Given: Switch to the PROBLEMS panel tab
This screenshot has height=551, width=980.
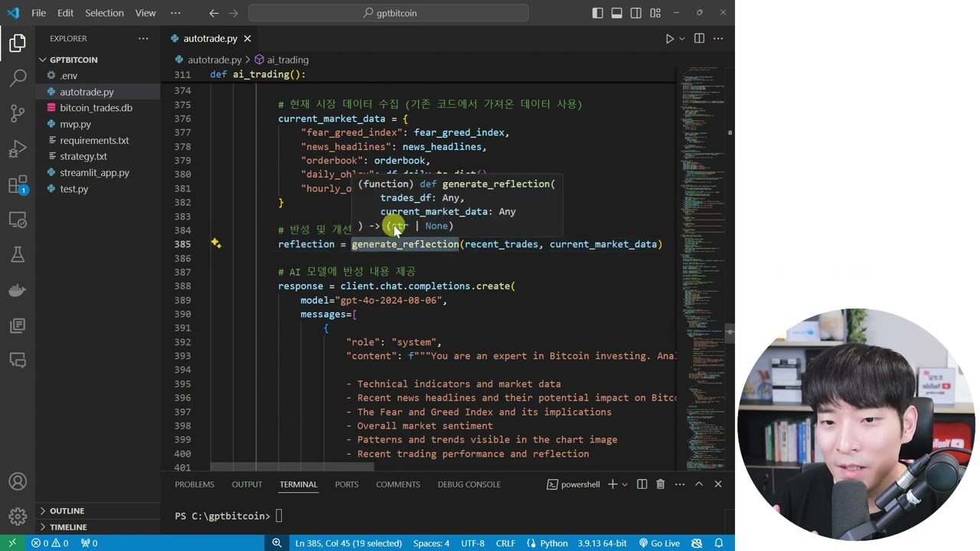Looking at the screenshot, I should 194,484.
